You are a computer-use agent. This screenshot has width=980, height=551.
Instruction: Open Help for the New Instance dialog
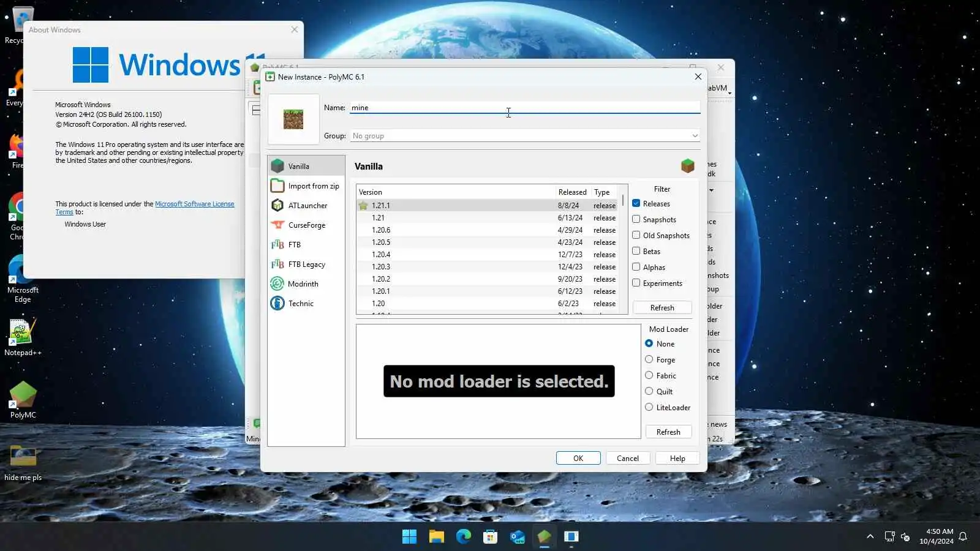tap(677, 458)
